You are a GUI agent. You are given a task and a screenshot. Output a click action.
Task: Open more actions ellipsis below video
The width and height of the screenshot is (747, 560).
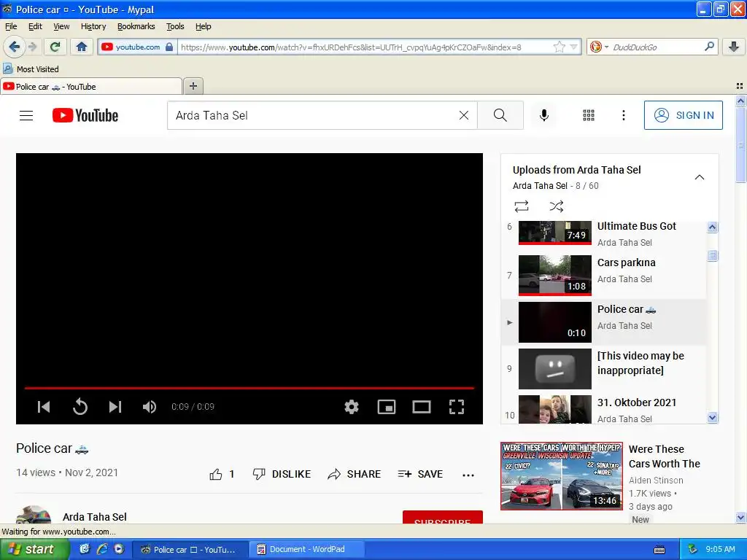pyautogui.click(x=468, y=475)
